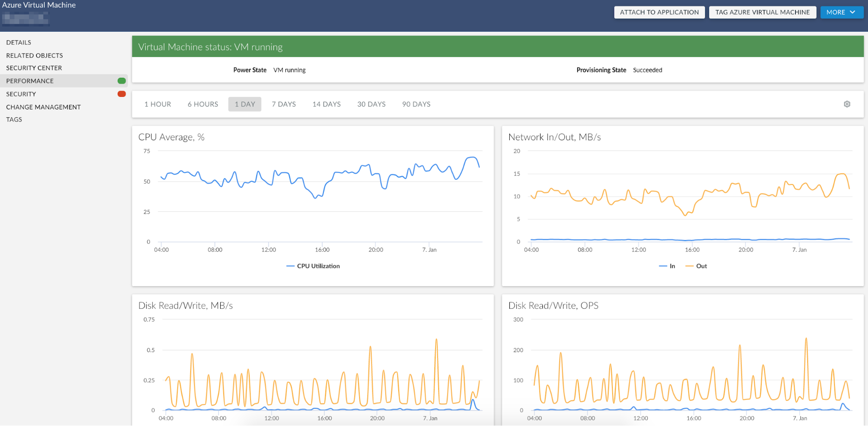The width and height of the screenshot is (868, 426).
Task: Expand the MORE dropdown button
Action: pyautogui.click(x=842, y=12)
